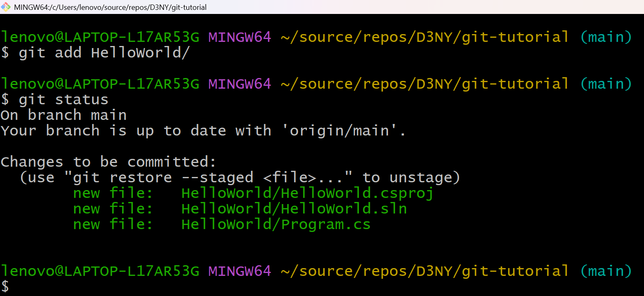The width and height of the screenshot is (644, 296).
Task: Click the 'Changes to be committed:' heading
Action: coord(108,162)
